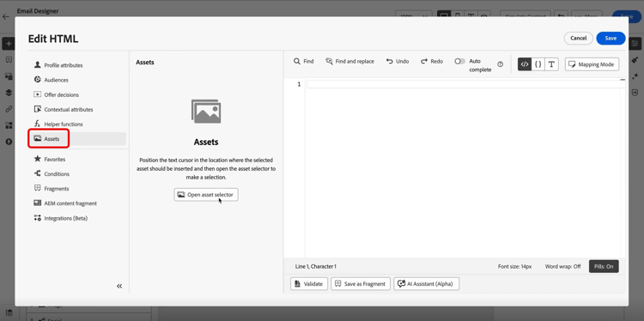Click the Auto complete help icon
This screenshot has width=644, height=321.
pos(501,64)
